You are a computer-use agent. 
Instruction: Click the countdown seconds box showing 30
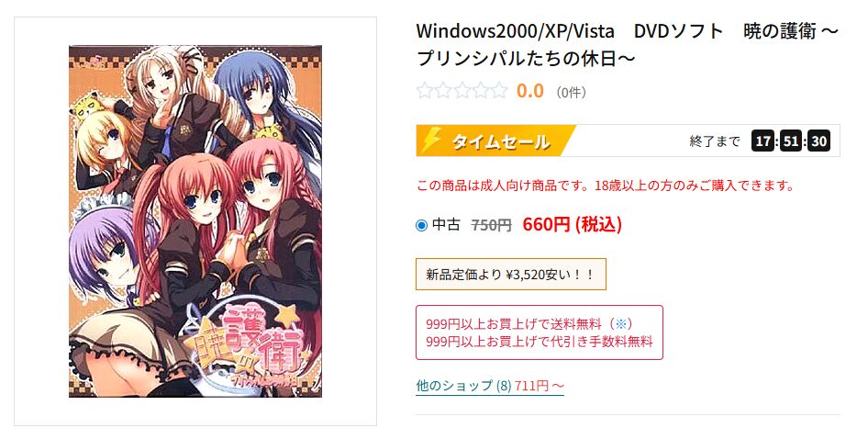click(x=818, y=142)
